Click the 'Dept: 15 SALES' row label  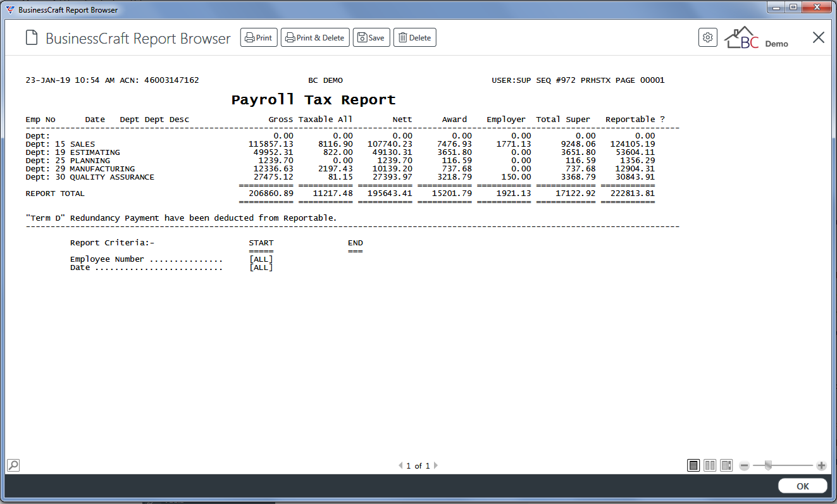click(60, 144)
